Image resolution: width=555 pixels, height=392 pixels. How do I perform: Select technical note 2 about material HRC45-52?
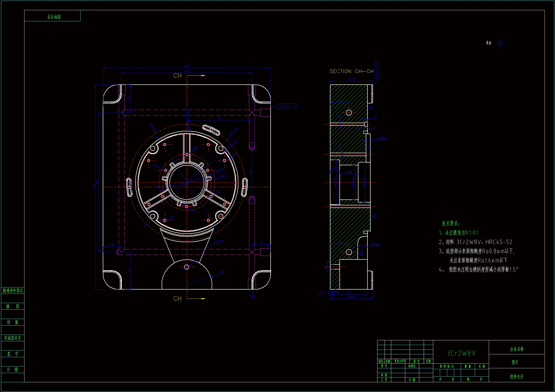pos(475,242)
